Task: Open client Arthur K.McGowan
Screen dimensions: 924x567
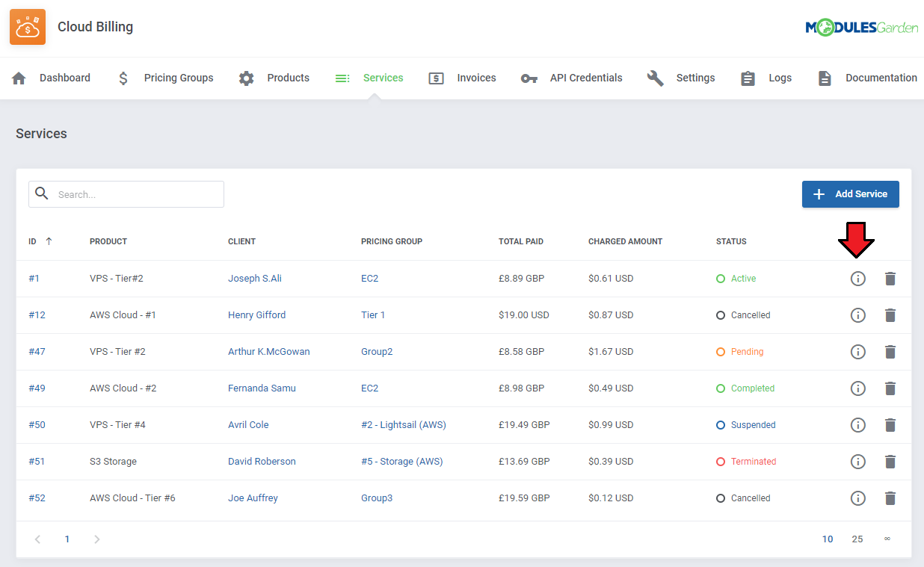Action: coord(269,352)
